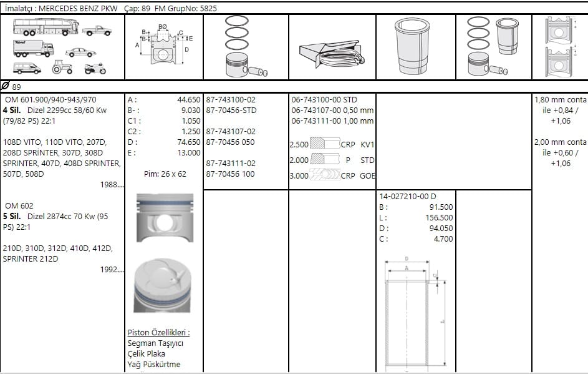Select the piston with rings and pin icon

coord(245,46)
